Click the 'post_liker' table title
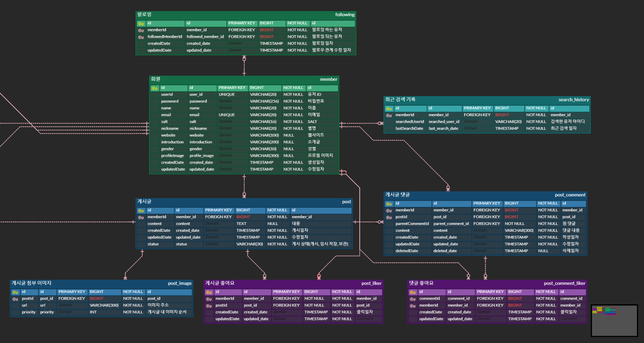This screenshot has width=644, height=343. pyautogui.click(x=371, y=283)
